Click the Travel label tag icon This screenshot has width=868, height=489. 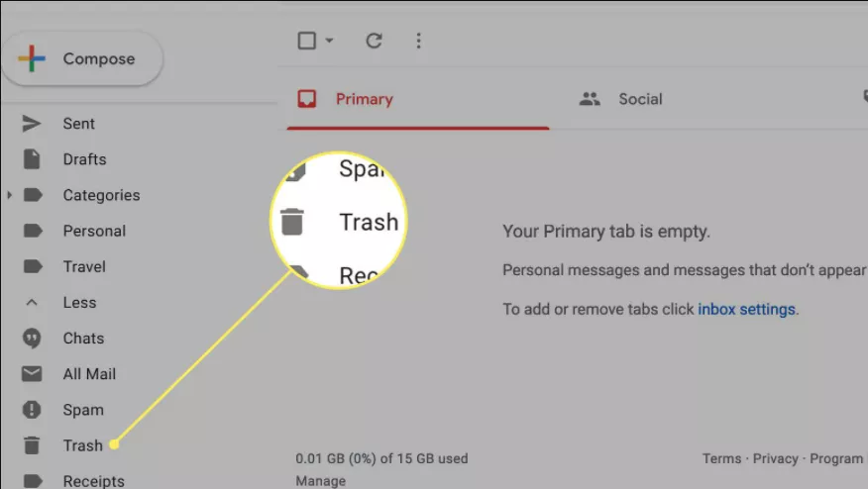coord(33,266)
